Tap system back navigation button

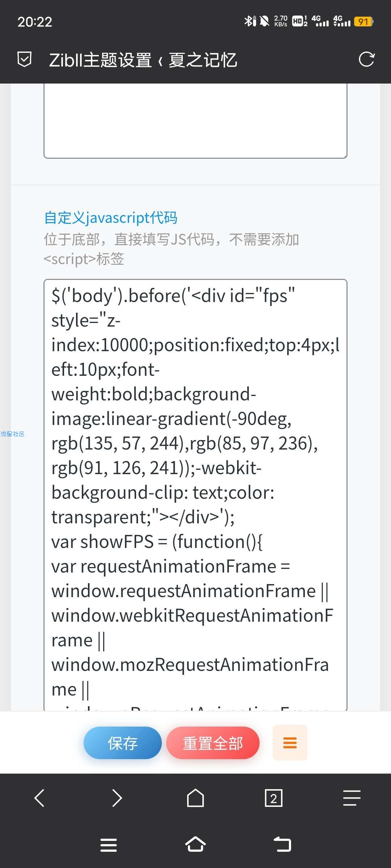[282, 844]
